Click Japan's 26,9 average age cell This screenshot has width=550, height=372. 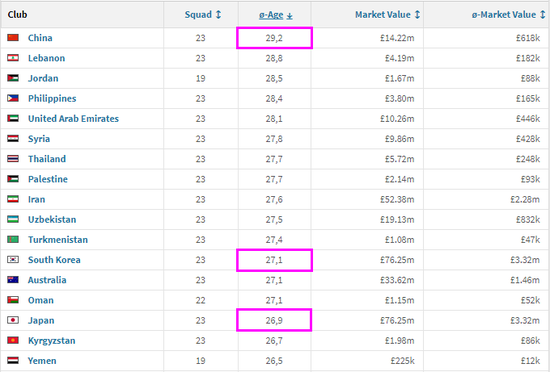[274, 320]
